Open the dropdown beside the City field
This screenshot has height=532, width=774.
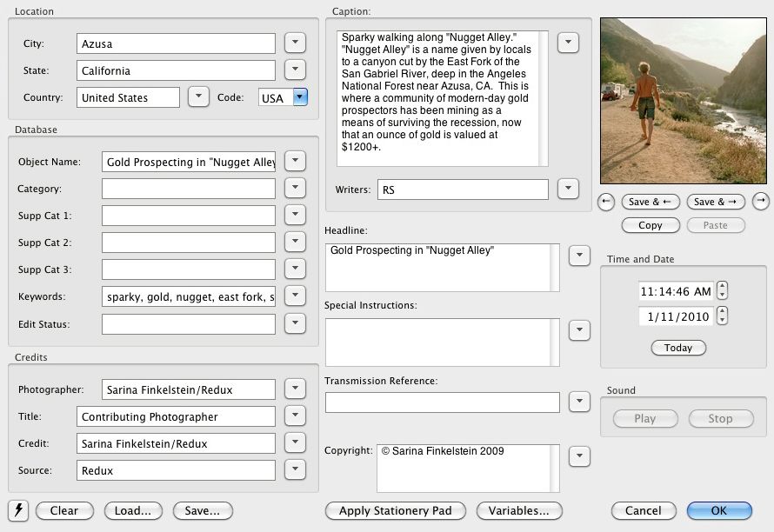click(x=294, y=43)
